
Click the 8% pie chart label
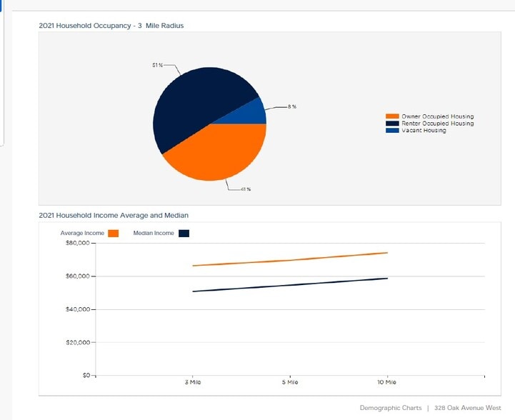coord(291,106)
